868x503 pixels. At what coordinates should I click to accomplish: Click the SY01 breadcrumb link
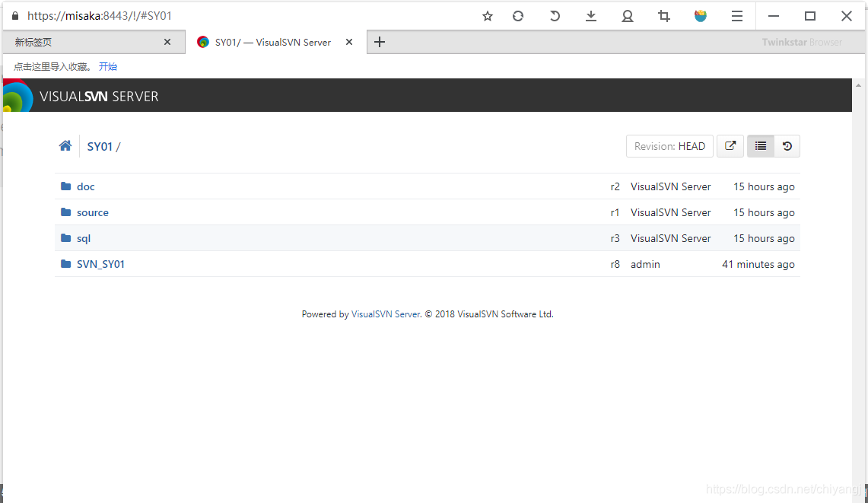[x=100, y=146]
